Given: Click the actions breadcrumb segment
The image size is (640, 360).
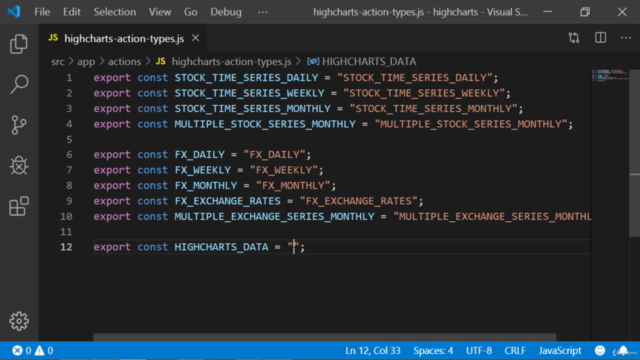Looking at the screenshot, I should point(124,62).
